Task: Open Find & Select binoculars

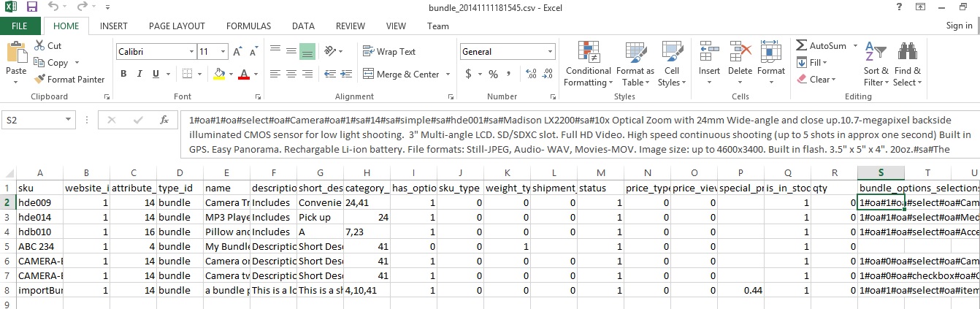Action: tap(907, 64)
